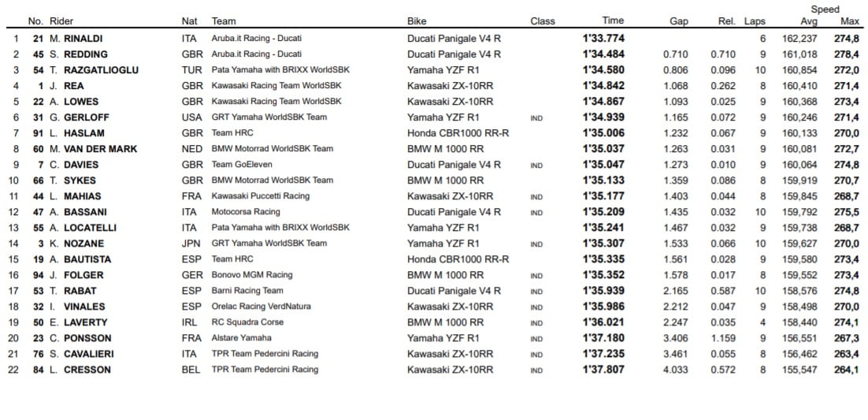Click L. Cresson's lap time 1'37.807

603,370
